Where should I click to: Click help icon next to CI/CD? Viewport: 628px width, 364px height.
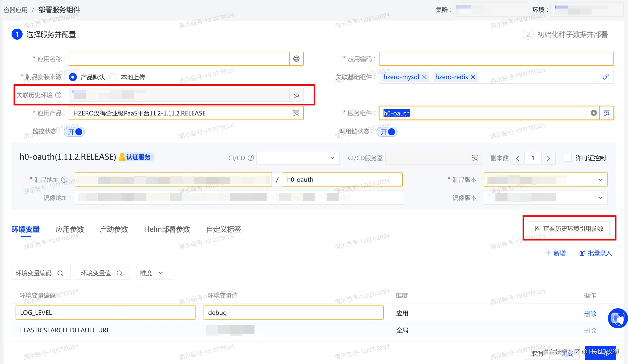coord(251,158)
